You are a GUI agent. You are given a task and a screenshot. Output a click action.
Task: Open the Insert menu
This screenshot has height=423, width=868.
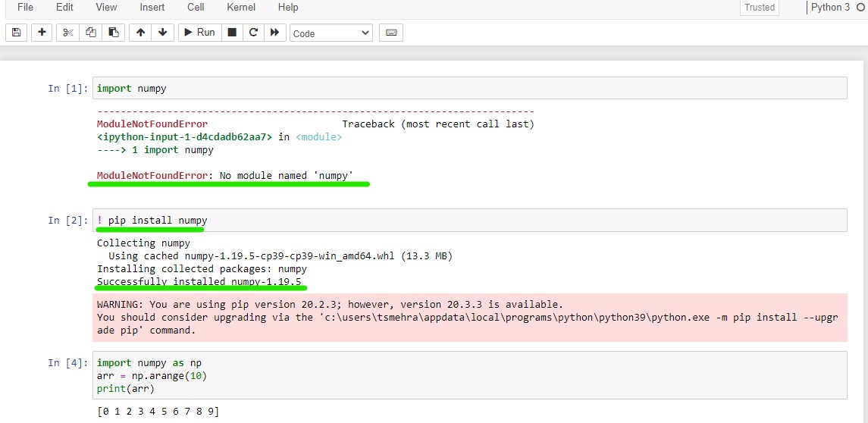point(152,8)
